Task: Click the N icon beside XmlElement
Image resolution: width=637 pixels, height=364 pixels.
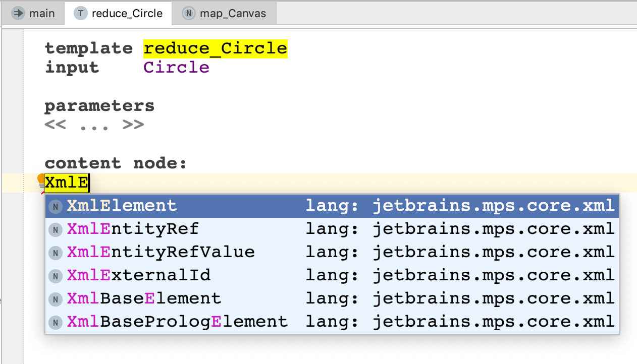Action: 56,206
